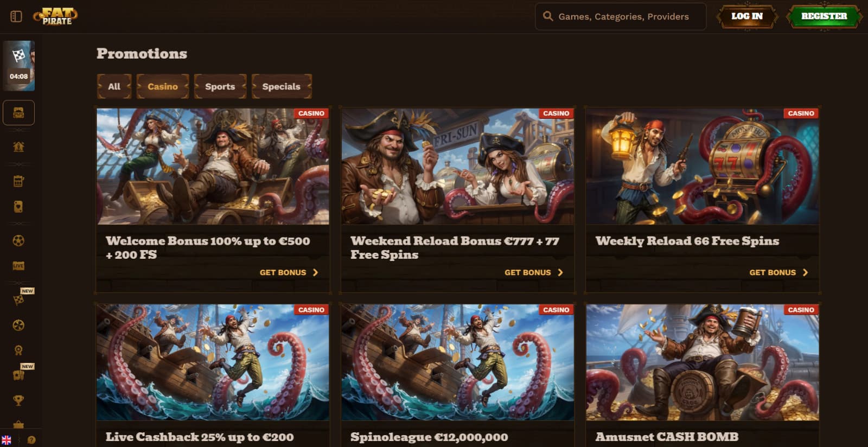Open the wheel of fortune icon
868x447 pixels.
[x=18, y=325]
